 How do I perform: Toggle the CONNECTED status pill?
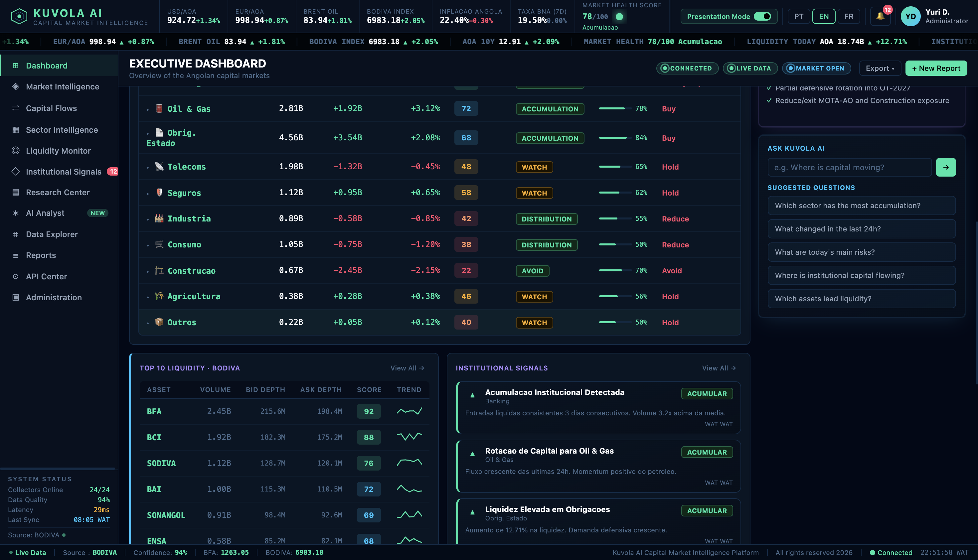click(x=687, y=69)
